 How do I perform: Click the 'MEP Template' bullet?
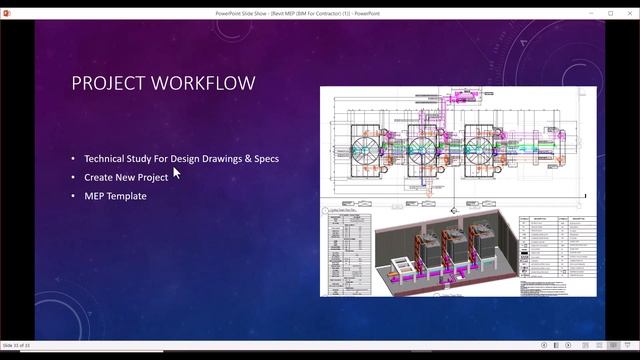116,196
